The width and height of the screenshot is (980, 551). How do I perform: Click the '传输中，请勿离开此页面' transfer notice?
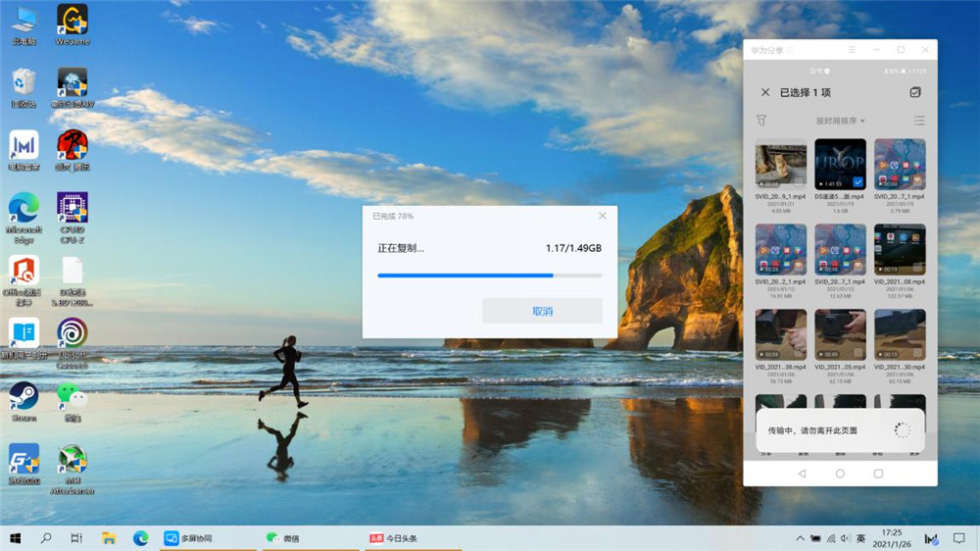point(812,430)
